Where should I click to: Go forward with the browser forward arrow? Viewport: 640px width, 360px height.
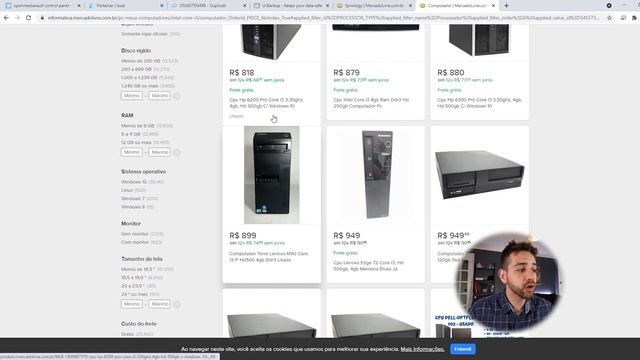click(17, 18)
